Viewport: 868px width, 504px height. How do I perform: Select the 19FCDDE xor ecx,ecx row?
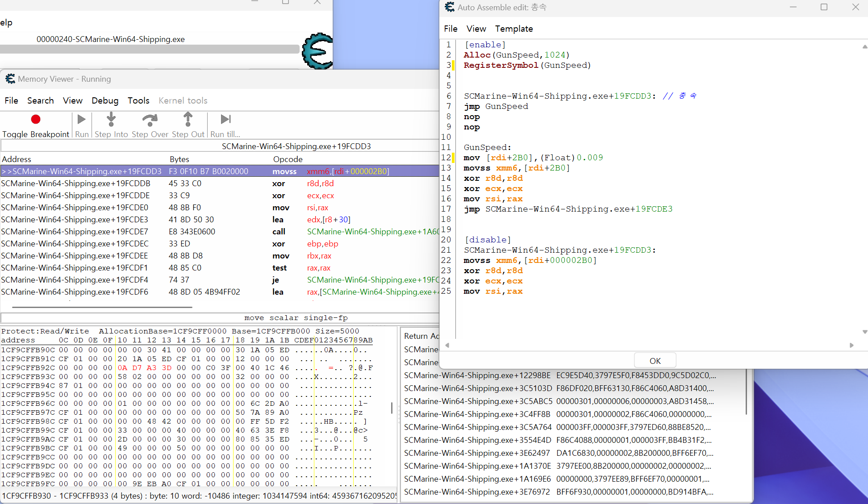(220, 196)
